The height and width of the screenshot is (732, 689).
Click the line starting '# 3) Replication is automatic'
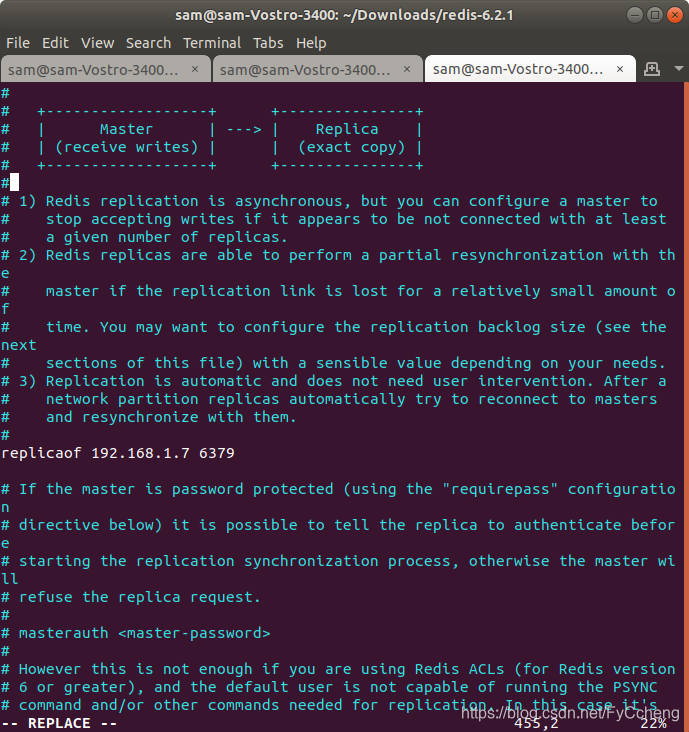[333, 381]
